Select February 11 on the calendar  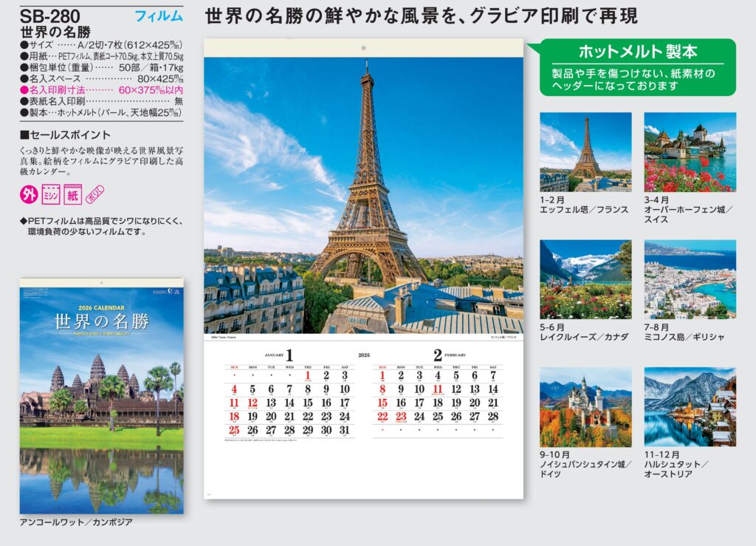tap(438, 389)
